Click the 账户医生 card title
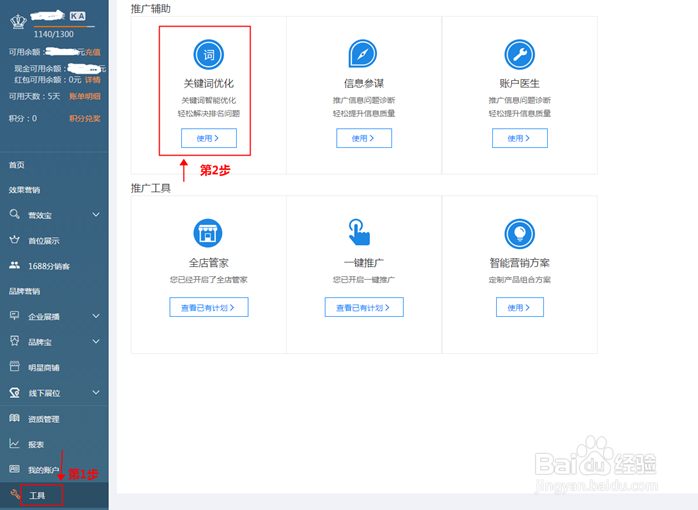 click(x=519, y=83)
